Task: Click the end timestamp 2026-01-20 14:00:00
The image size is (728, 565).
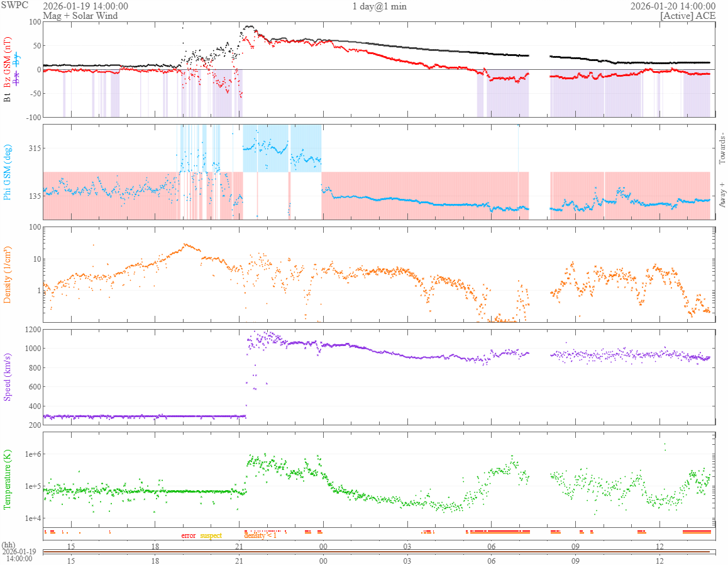Action: coord(673,6)
